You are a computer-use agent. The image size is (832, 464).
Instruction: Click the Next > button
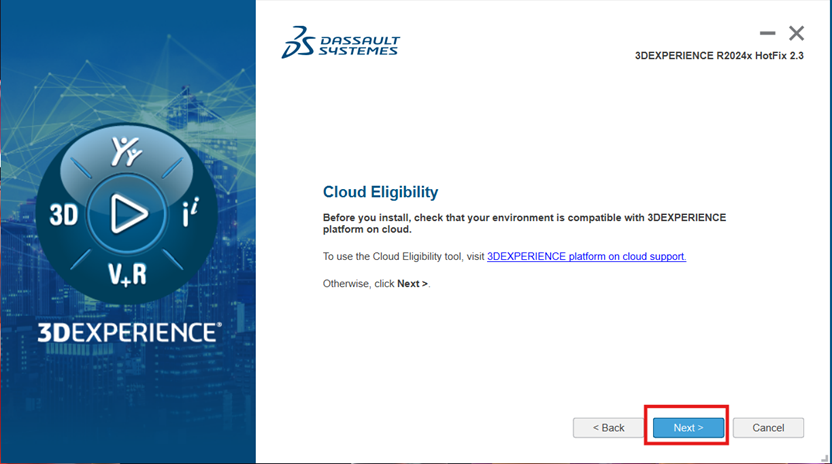[x=688, y=427]
